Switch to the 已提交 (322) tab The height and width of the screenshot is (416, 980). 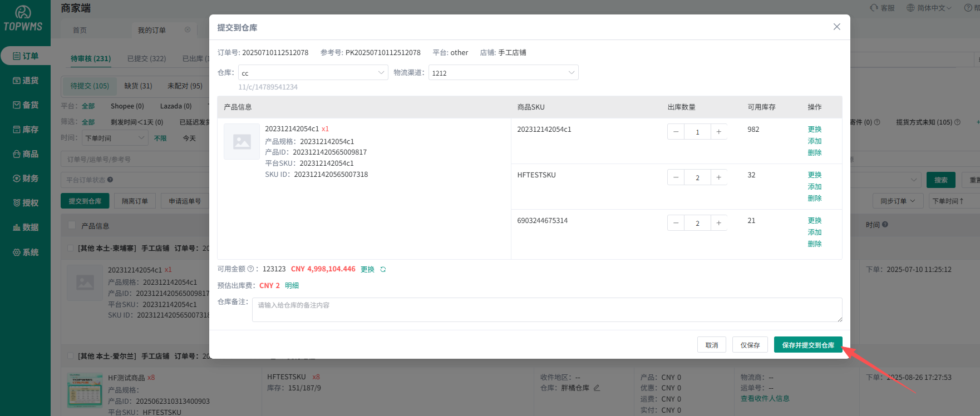(146, 58)
